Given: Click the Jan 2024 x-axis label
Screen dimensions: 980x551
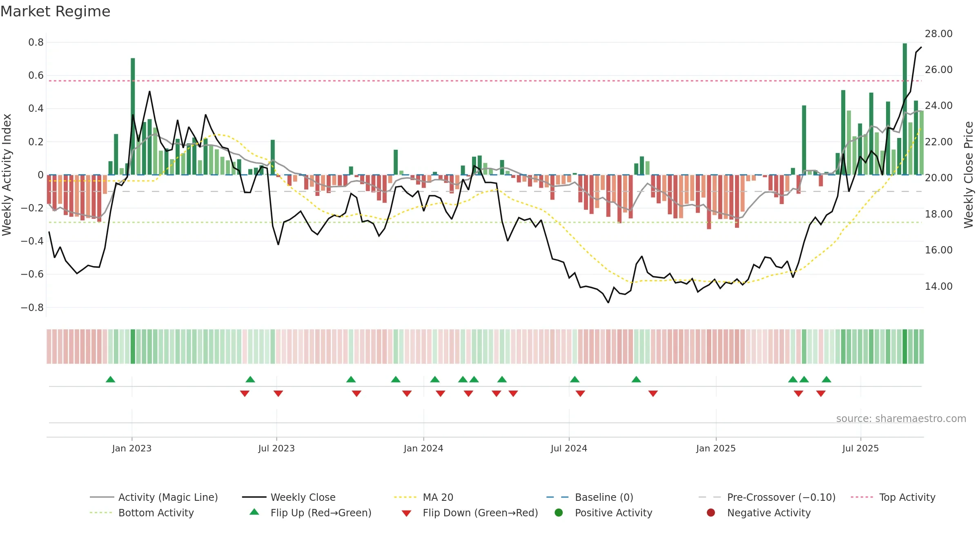Looking at the screenshot, I should pos(423,448).
